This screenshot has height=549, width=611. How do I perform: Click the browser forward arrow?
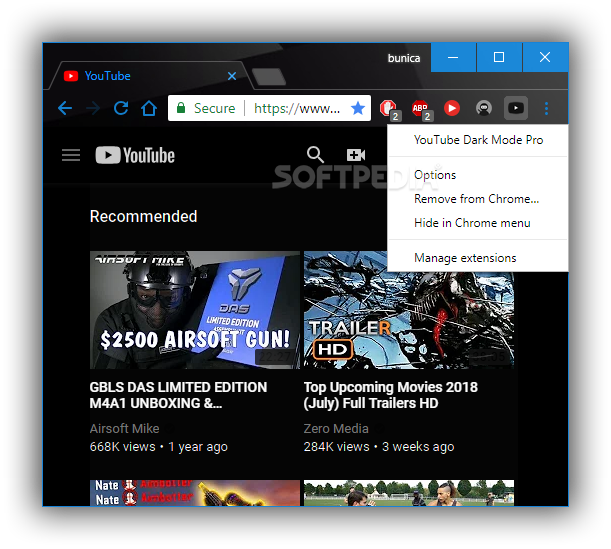(x=93, y=108)
